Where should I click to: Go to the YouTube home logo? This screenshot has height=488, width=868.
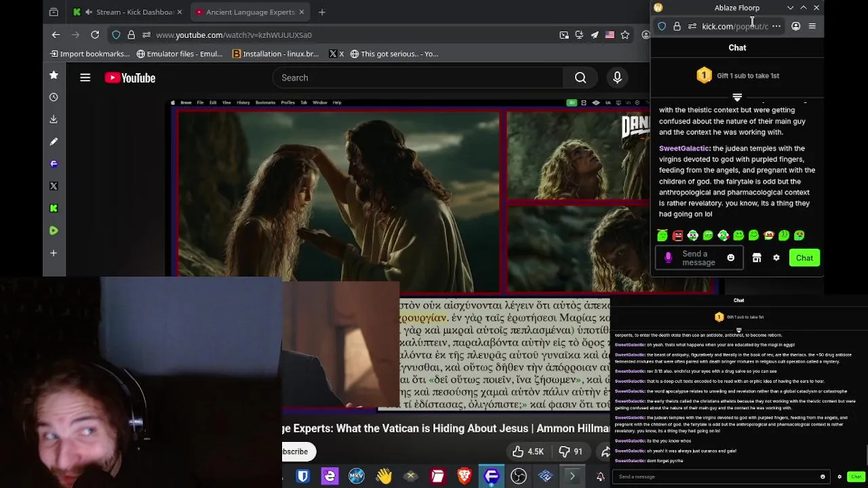[x=130, y=78]
